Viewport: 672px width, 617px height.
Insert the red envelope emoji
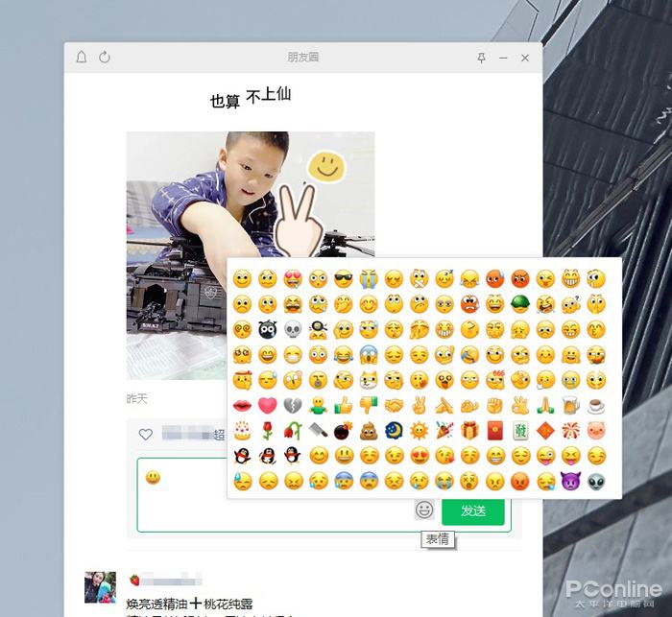click(495, 431)
